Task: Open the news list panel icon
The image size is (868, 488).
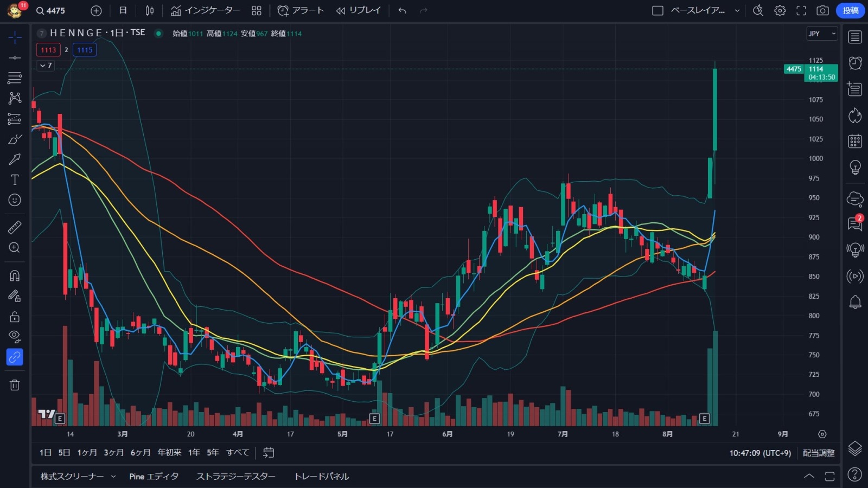Action: point(855,89)
